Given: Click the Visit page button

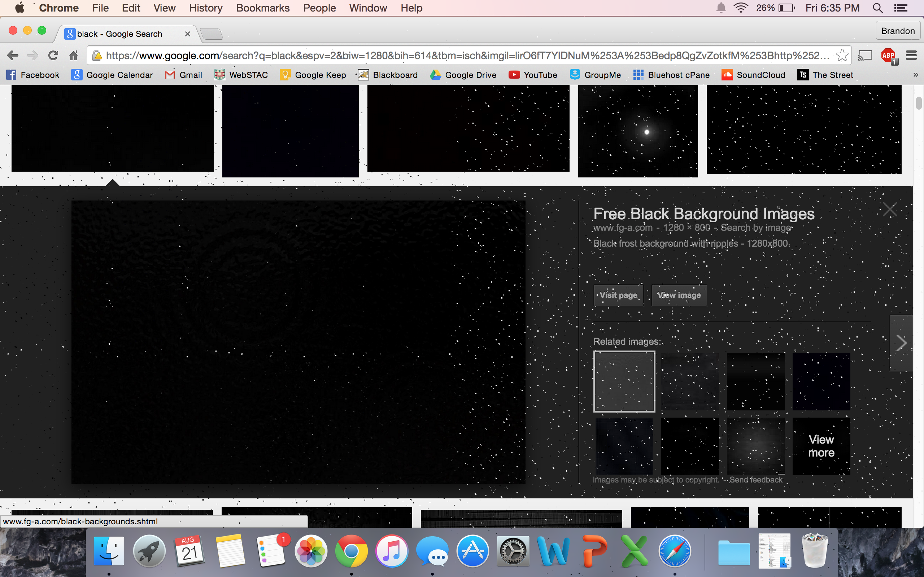Looking at the screenshot, I should (x=619, y=295).
